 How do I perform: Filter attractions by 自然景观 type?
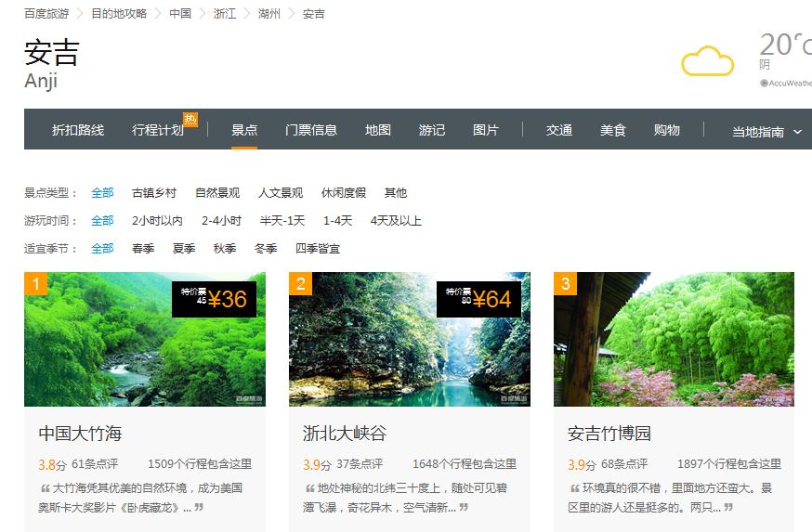pos(217,193)
